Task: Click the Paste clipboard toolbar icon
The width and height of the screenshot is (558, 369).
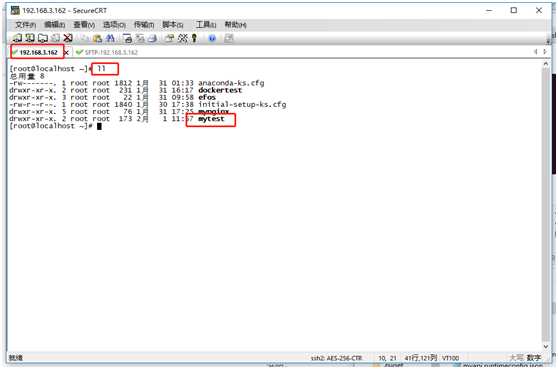Action: (97, 38)
